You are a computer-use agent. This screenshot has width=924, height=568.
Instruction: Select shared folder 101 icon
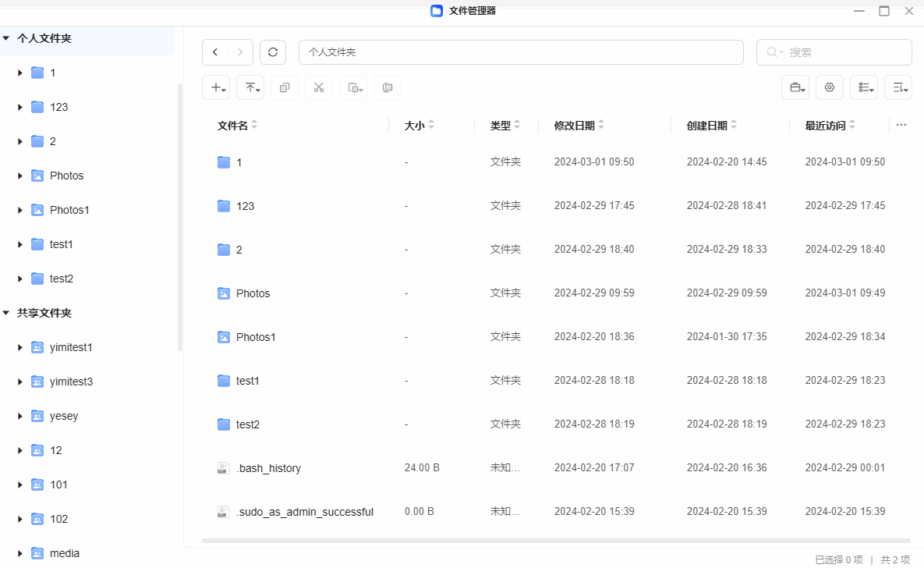pyautogui.click(x=37, y=485)
